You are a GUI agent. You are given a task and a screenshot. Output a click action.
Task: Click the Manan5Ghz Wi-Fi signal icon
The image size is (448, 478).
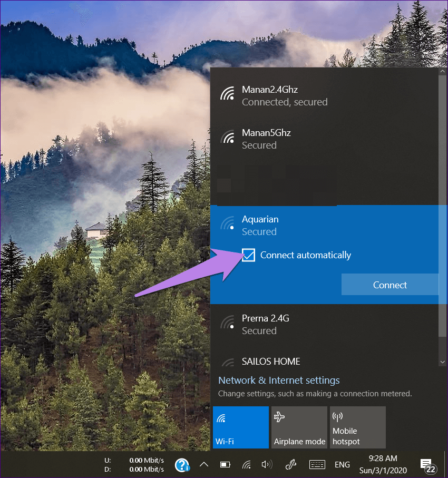pos(228,136)
